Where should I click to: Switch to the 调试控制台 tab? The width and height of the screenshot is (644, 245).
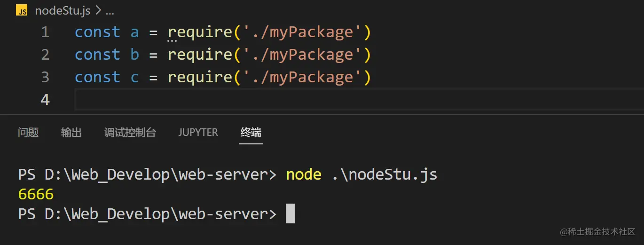pyautogui.click(x=130, y=133)
